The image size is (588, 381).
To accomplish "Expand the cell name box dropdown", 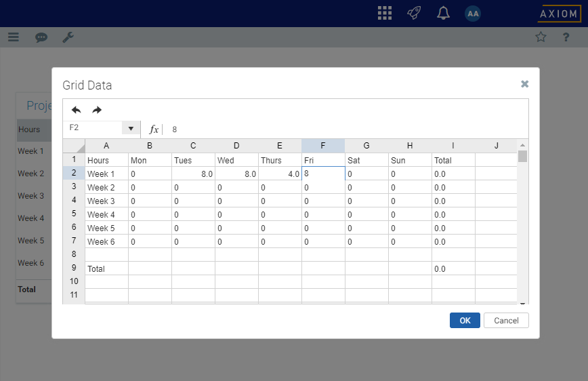I will pyautogui.click(x=131, y=129).
